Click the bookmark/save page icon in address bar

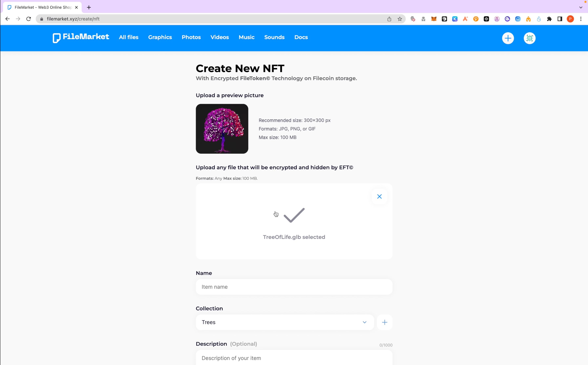400,19
